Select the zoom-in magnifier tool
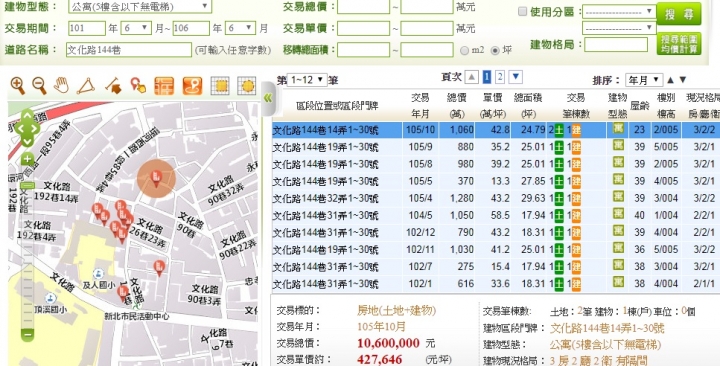 (17, 85)
